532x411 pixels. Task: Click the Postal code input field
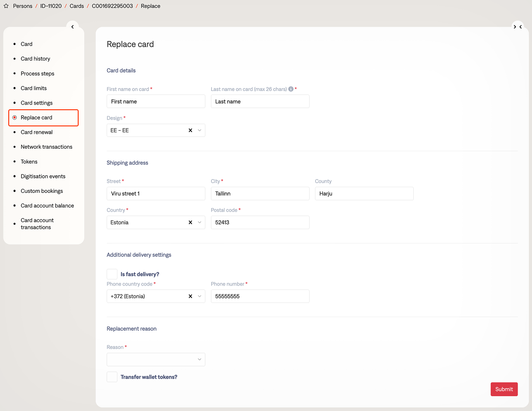pos(260,223)
